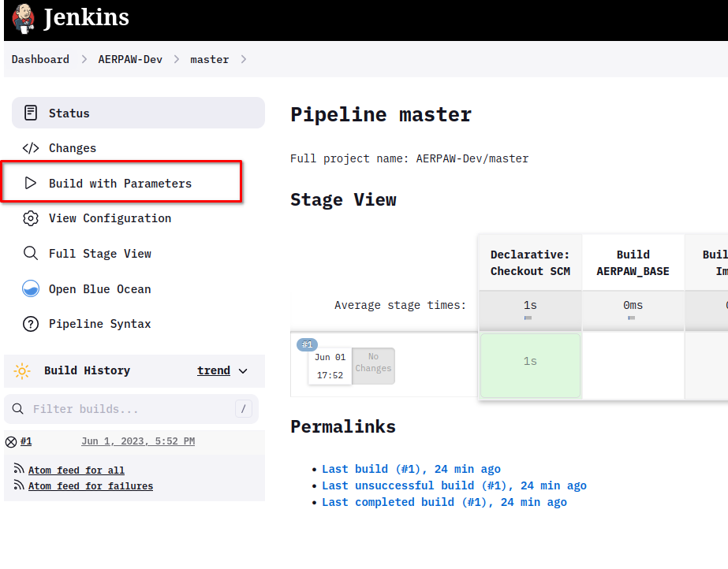Open Last build (#1) permalink
This screenshot has width=728, height=569.
[x=412, y=469]
